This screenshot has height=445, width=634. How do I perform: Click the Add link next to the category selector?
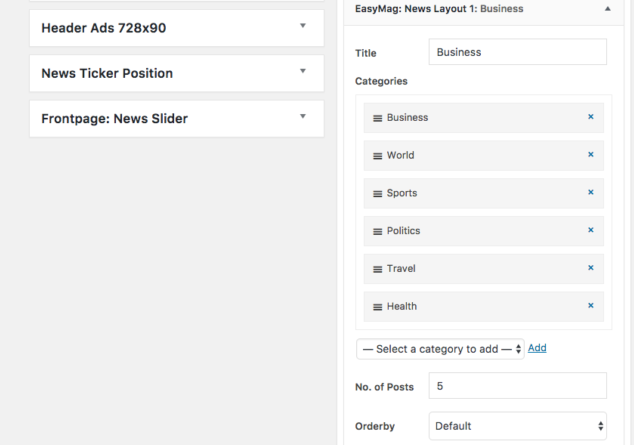click(537, 348)
